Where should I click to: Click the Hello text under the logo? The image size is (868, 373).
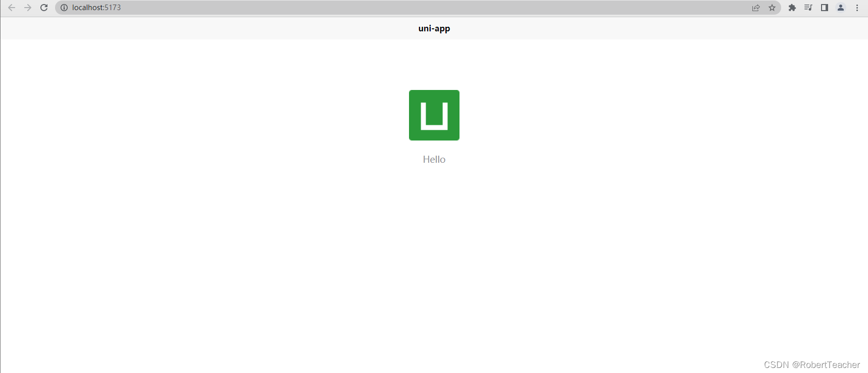[x=434, y=159]
